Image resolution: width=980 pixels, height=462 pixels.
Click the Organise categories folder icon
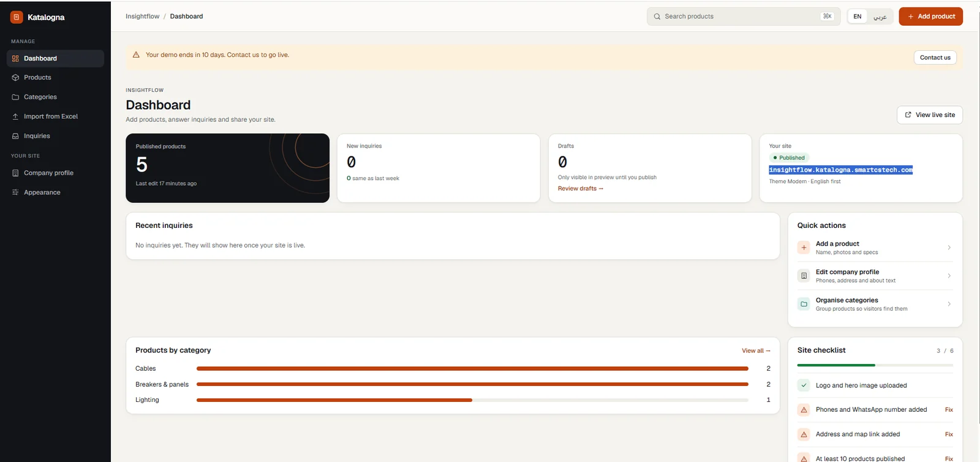tap(804, 304)
